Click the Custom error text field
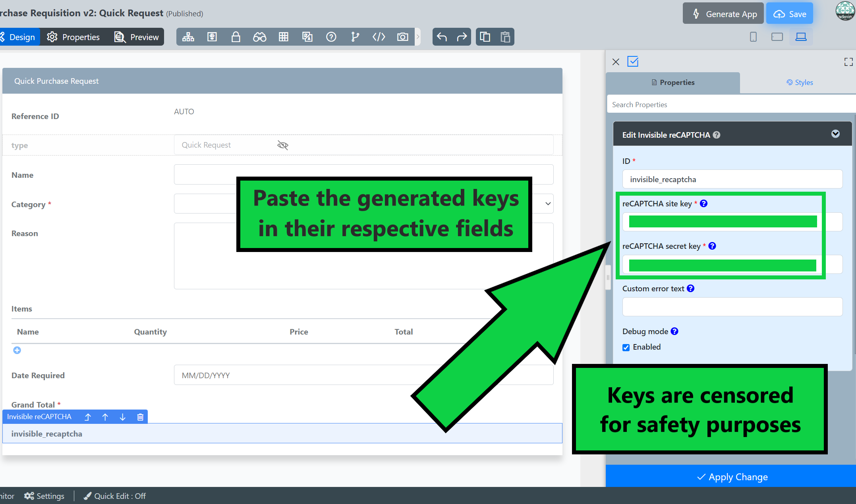This screenshot has height=504, width=856. pos(732,307)
